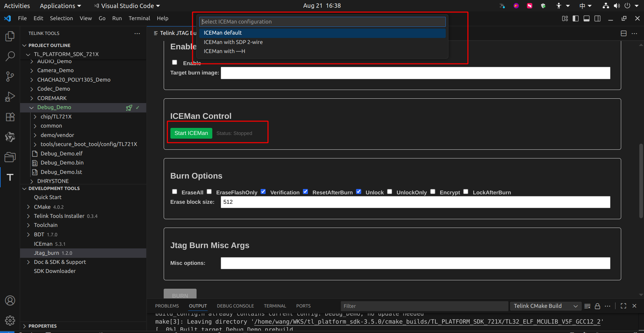Click the Manage settings gear icon
The image size is (644, 333).
(x=10, y=321)
